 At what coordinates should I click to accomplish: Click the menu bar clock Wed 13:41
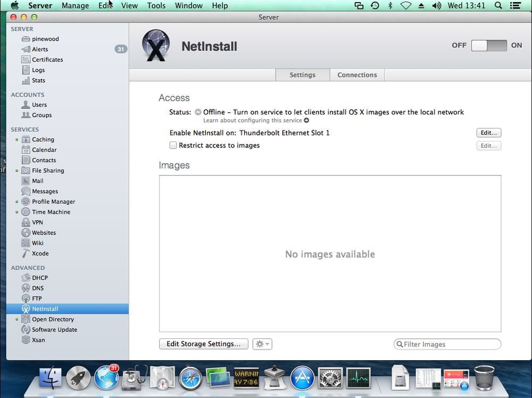pos(467,5)
